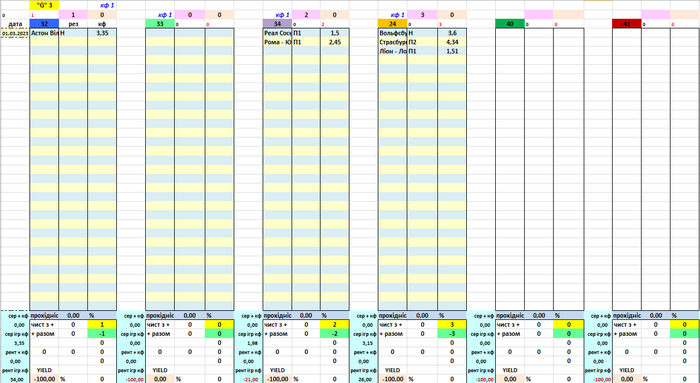Screen dimensions: 700x383
Task: Select the odds cell '2,45'
Action: coord(335,42)
